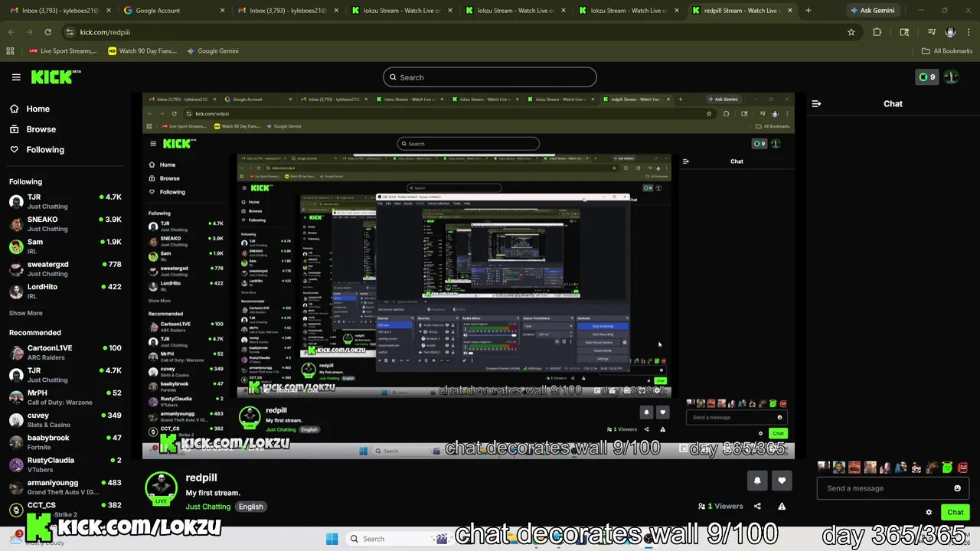Insert the red angry face emote
This screenshot has height=551, width=980.
tap(962, 468)
